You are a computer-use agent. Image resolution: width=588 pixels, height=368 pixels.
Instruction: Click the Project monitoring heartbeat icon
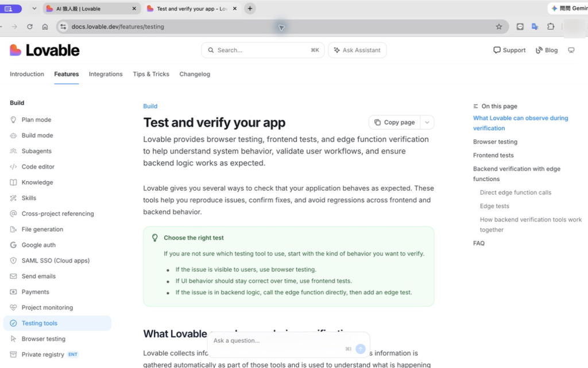pyautogui.click(x=13, y=308)
